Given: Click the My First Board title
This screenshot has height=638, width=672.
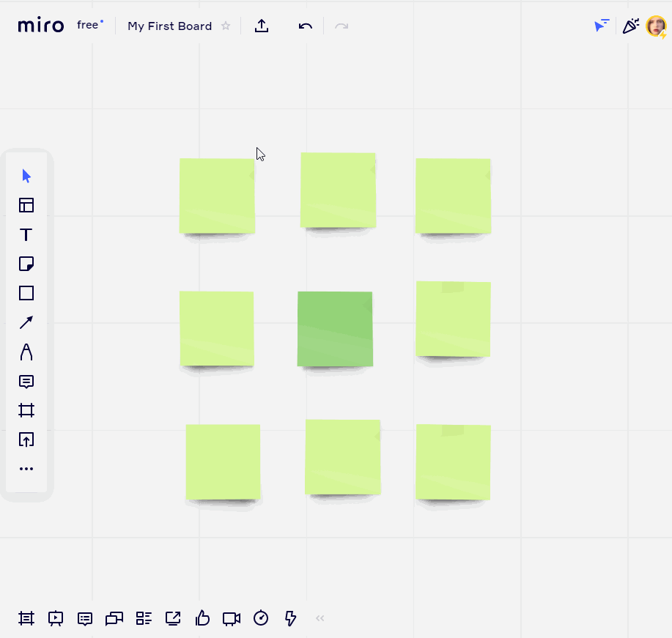Looking at the screenshot, I should pos(169,26).
